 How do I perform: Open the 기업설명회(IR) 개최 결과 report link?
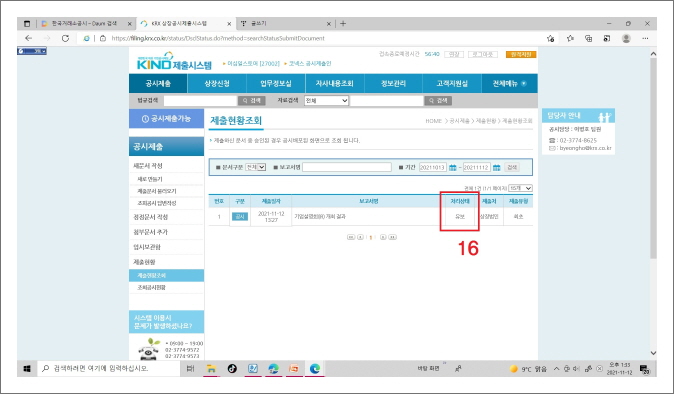(x=320, y=217)
